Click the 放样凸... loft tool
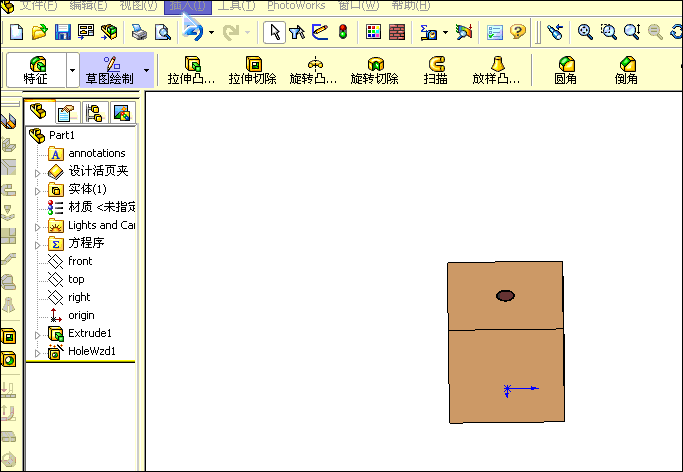Screen dimensions: 683x472 pyautogui.click(x=497, y=70)
